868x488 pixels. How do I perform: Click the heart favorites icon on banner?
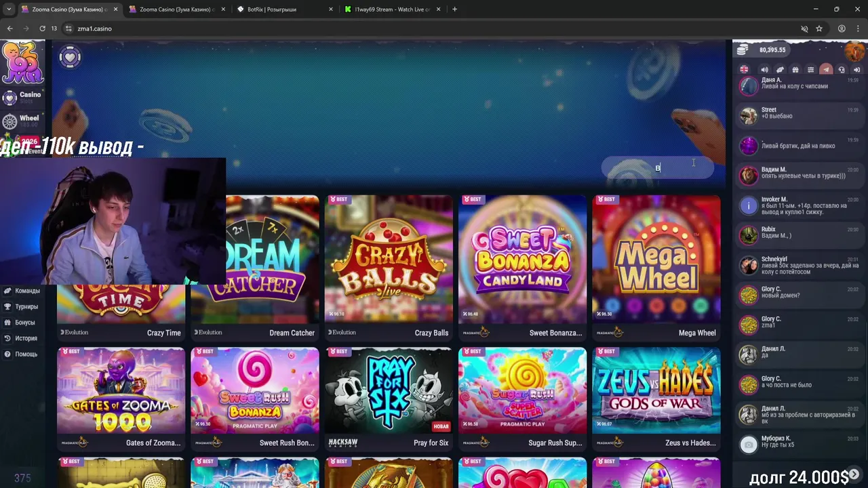pyautogui.click(x=70, y=57)
